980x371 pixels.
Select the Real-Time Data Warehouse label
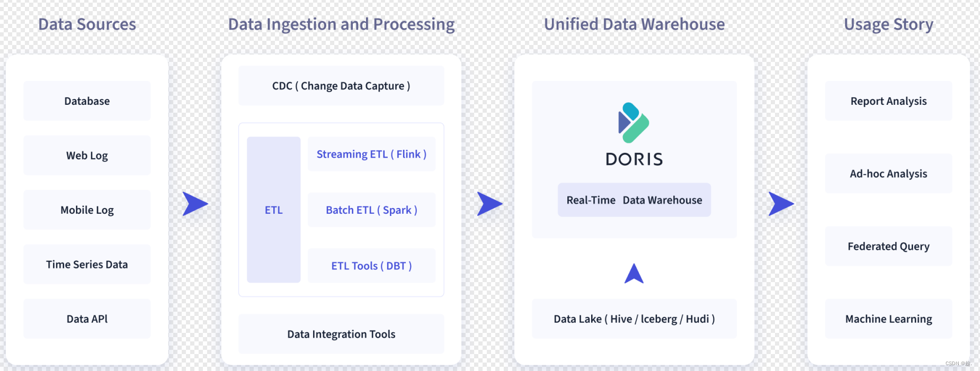pyautogui.click(x=634, y=200)
